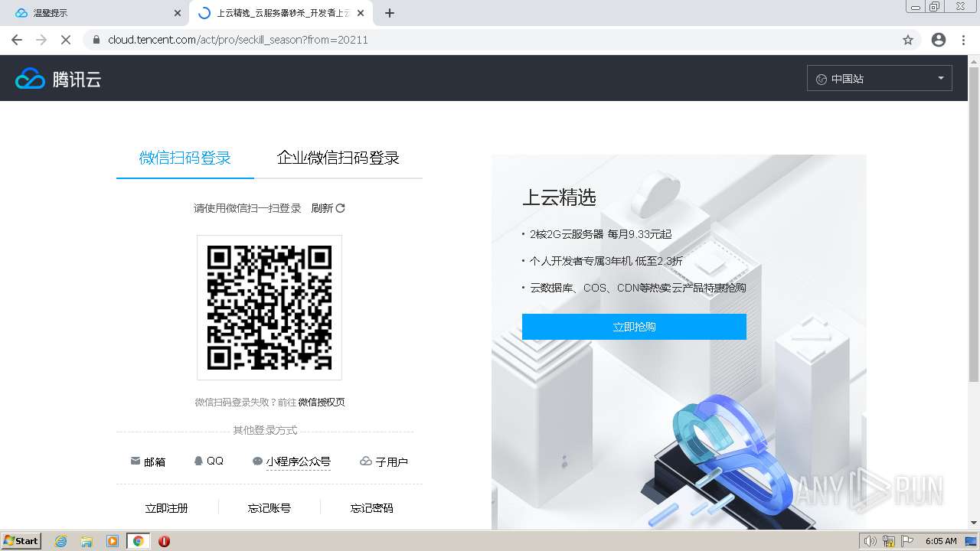Screen dimensions: 980x551
Task: Open media player from taskbar
Action: click(x=113, y=541)
